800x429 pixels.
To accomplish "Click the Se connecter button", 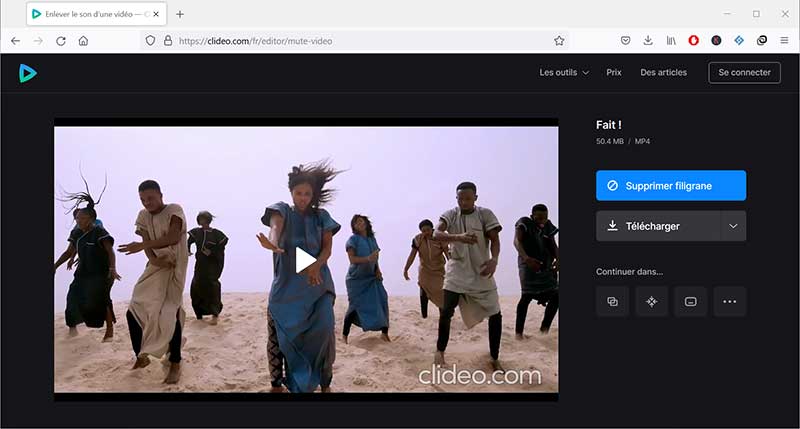I will click(745, 72).
